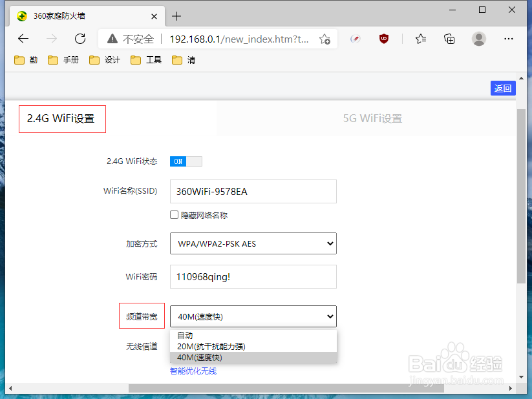
Task: Click the browser forward arrow
Action: coord(52,39)
